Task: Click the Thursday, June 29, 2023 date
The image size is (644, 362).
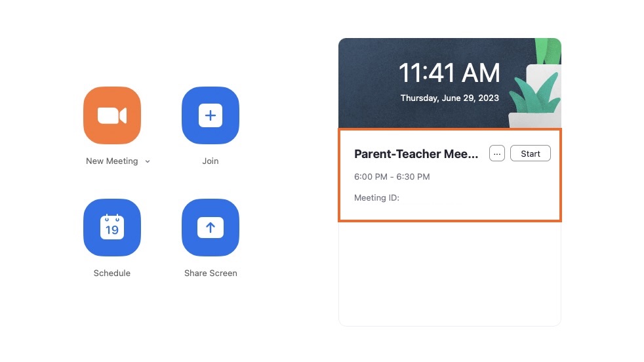Action: click(x=450, y=98)
